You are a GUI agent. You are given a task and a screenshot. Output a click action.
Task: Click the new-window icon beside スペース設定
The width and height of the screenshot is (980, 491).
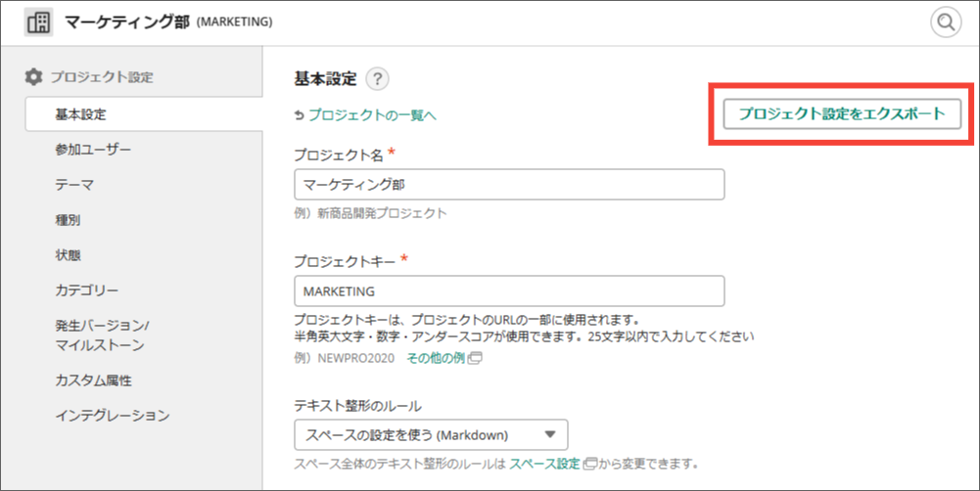pyautogui.click(x=589, y=465)
